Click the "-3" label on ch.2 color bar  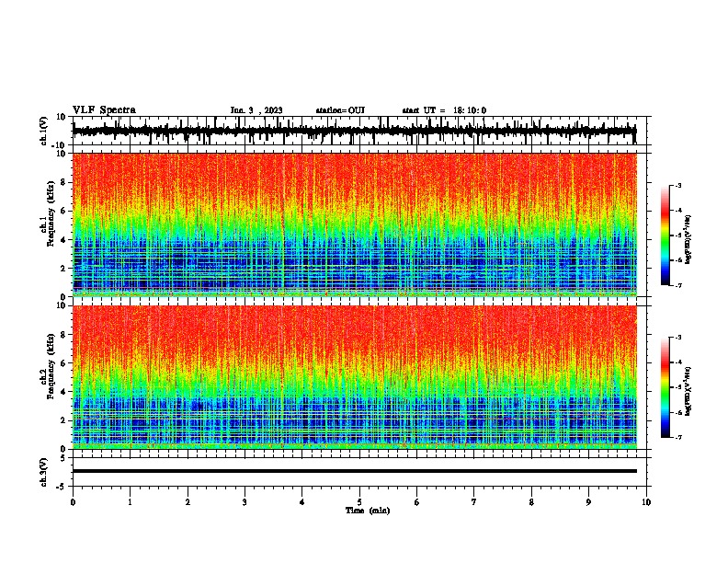pos(677,338)
